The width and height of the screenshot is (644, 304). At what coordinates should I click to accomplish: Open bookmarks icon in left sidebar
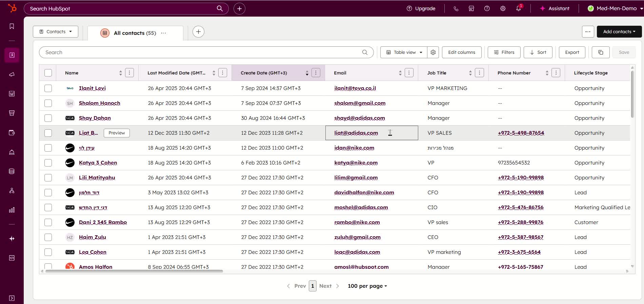click(12, 26)
